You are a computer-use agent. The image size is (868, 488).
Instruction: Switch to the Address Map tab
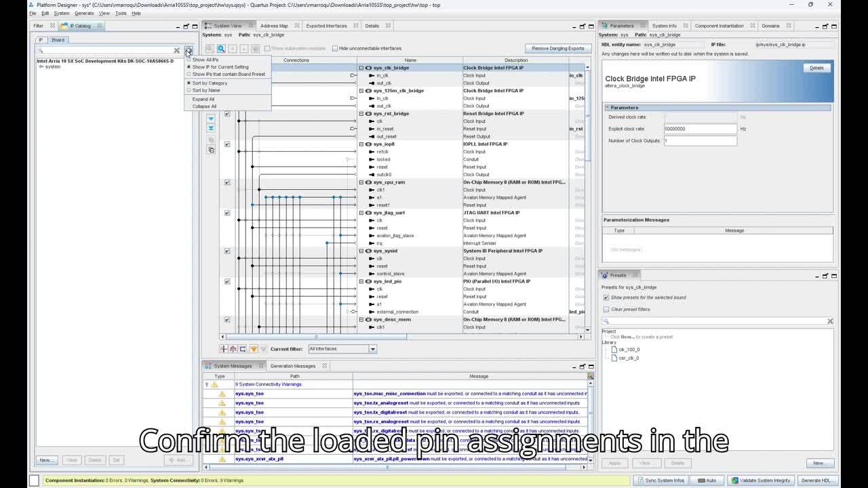tap(273, 26)
